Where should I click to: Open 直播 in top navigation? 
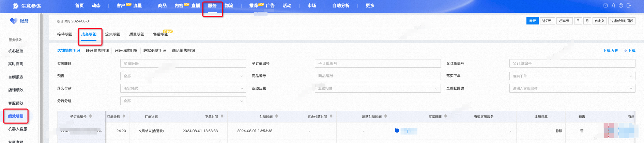pos(196,6)
